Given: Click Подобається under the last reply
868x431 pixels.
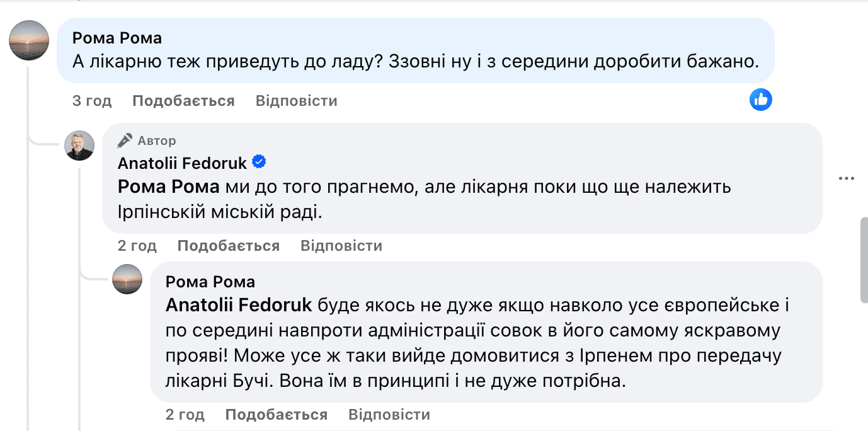Looking at the screenshot, I should click(x=277, y=415).
